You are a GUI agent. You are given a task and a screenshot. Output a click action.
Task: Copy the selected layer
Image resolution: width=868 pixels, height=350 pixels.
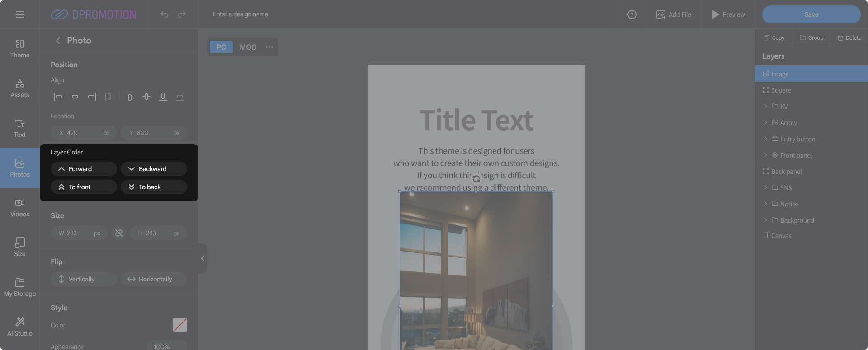coord(774,38)
